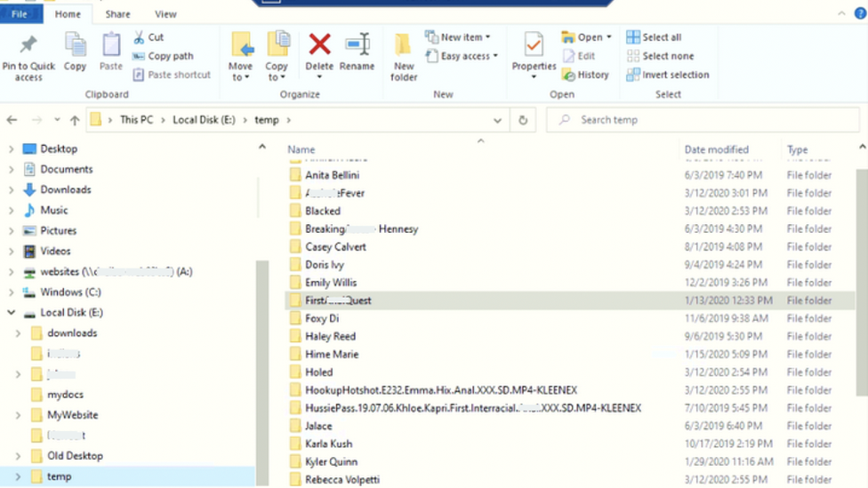The image size is (868, 488).
Task: Click Paste shortcut option
Action: 173,75
